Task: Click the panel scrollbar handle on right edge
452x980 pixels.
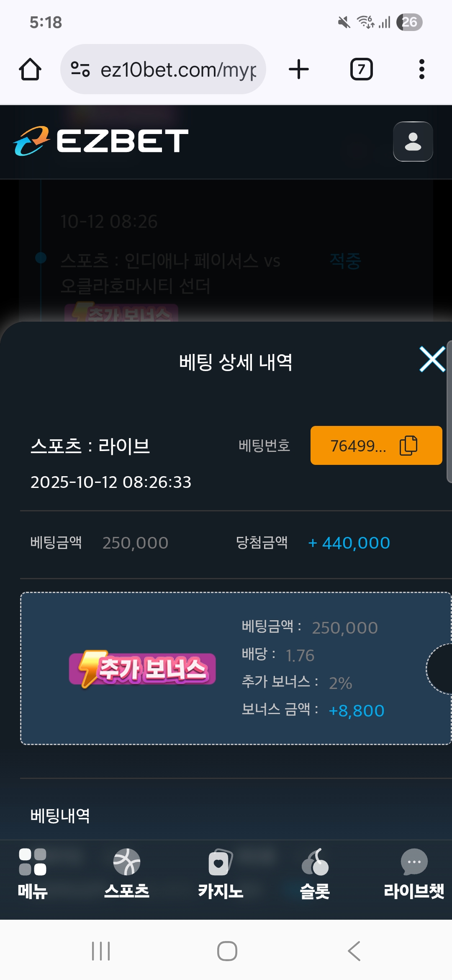Action: click(449, 412)
